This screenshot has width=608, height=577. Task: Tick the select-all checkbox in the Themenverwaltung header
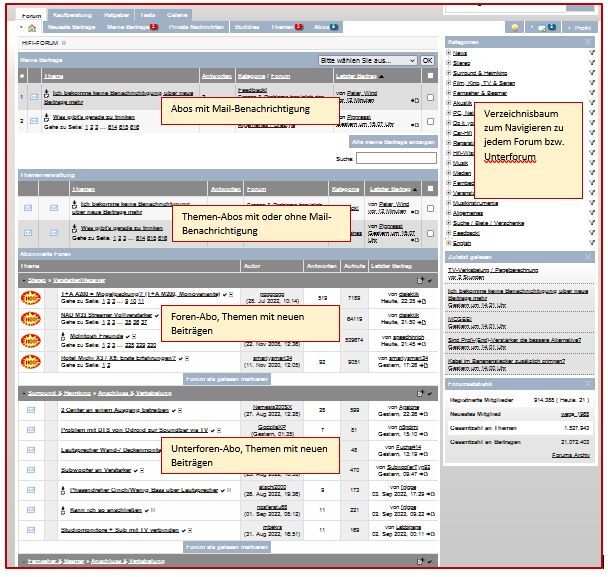(430, 189)
